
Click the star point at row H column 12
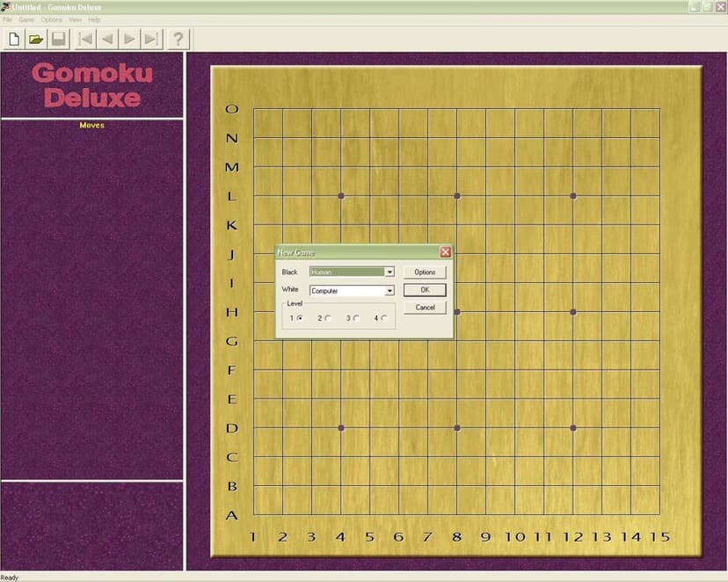pos(573,312)
